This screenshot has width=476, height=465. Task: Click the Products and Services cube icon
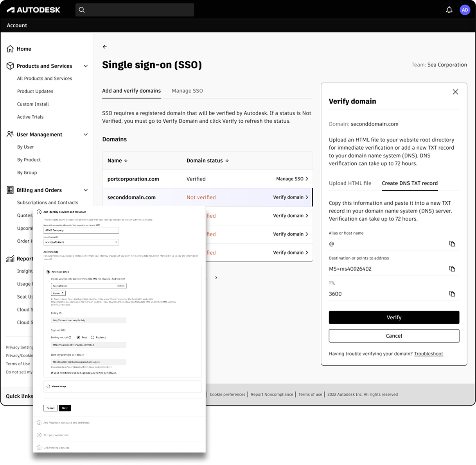pos(10,66)
